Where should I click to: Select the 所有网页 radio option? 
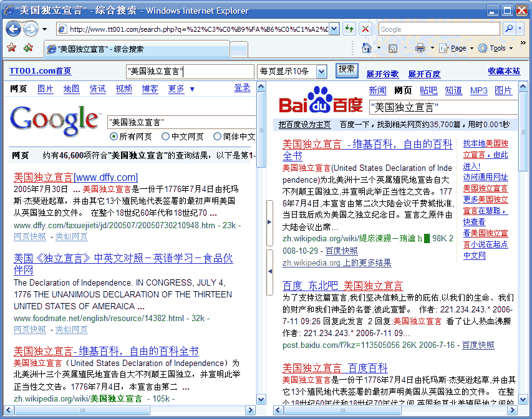[x=114, y=137]
